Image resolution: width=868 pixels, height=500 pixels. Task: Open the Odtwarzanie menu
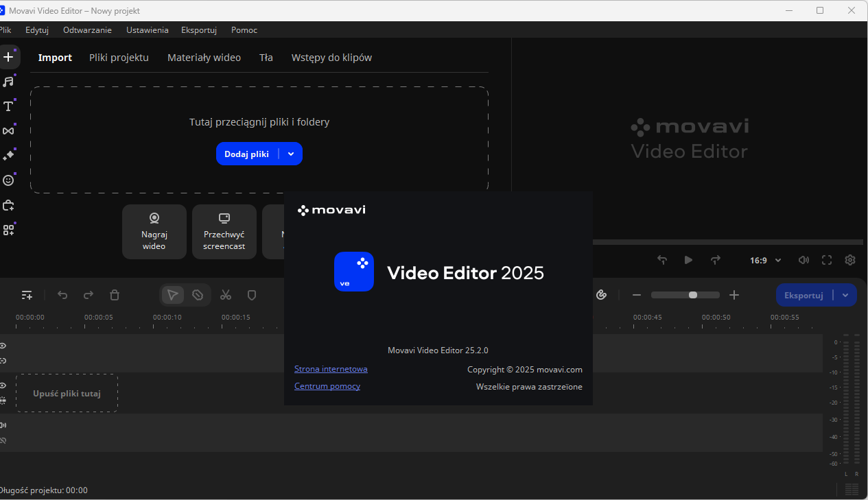(87, 29)
